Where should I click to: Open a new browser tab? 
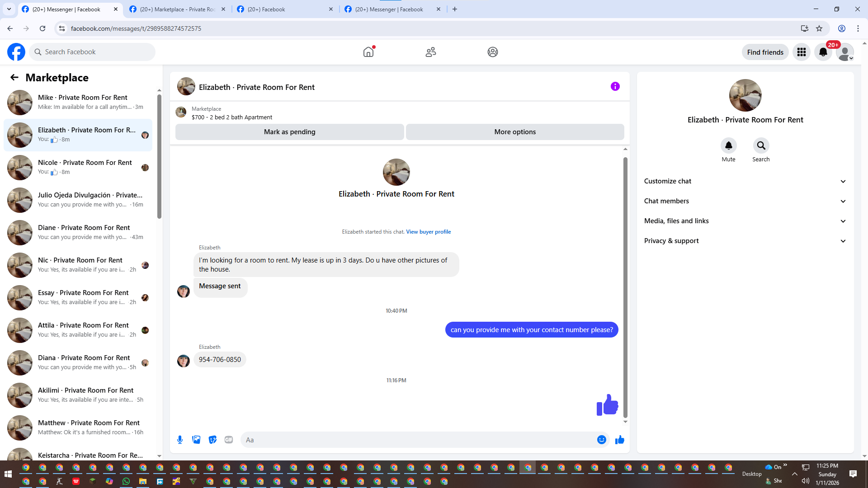tap(455, 9)
